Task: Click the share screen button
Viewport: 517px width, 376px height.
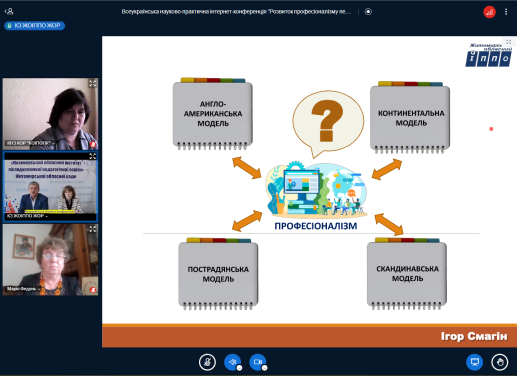Action: coord(475,362)
